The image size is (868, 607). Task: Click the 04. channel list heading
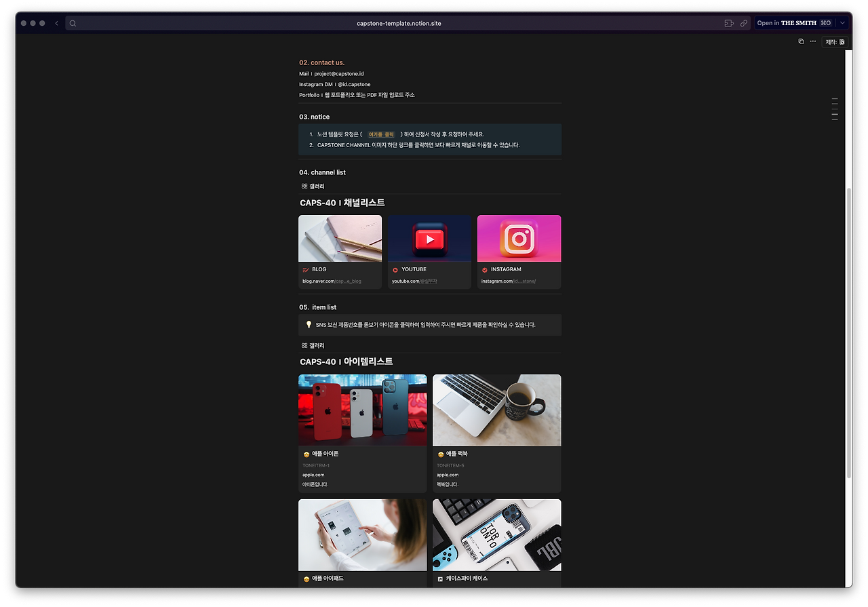pyautogui.click(x=323, y=172)
